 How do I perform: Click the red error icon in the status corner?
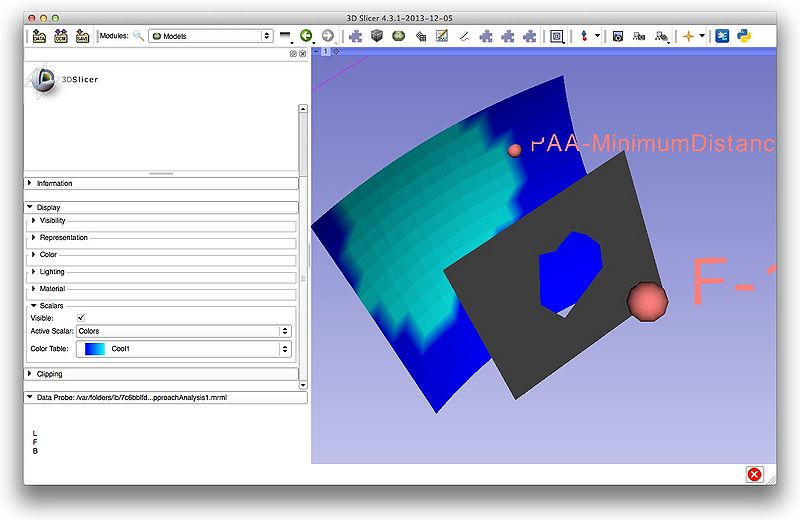[x=754, y=474]
